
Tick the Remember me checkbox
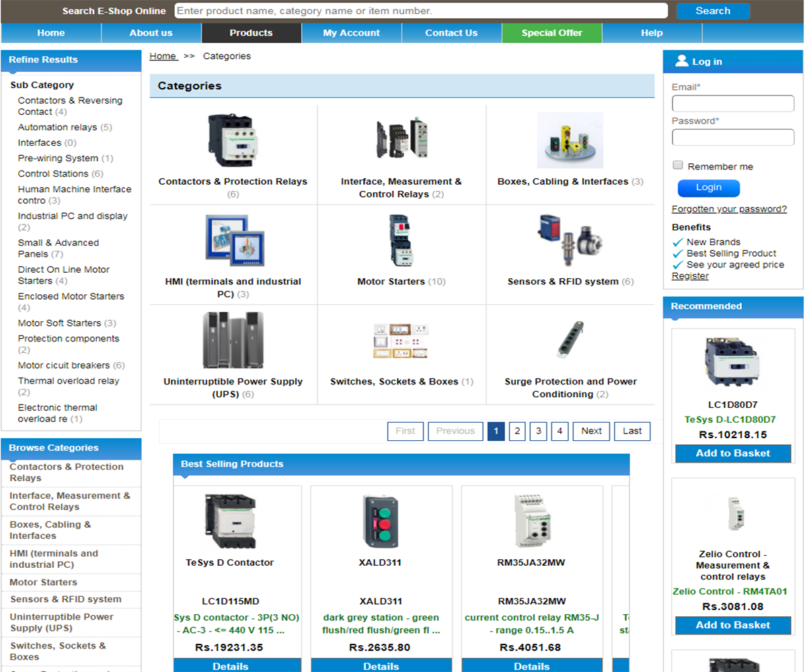point(678,165)
